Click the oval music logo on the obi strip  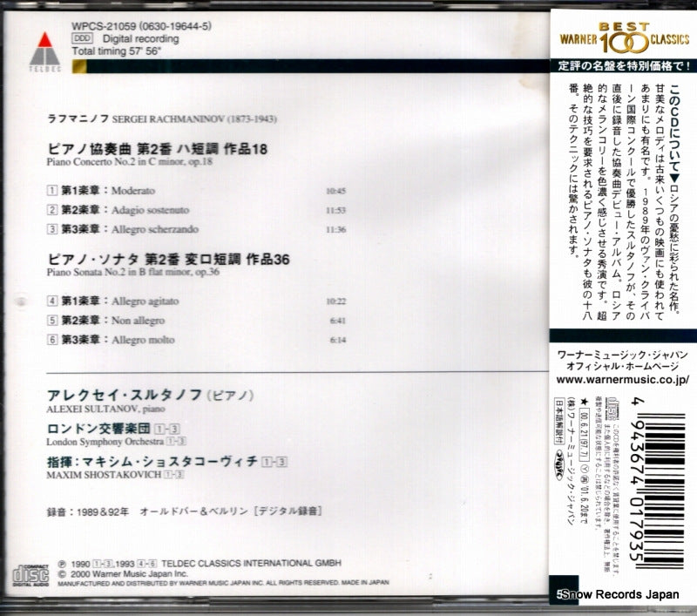[558, 464]
